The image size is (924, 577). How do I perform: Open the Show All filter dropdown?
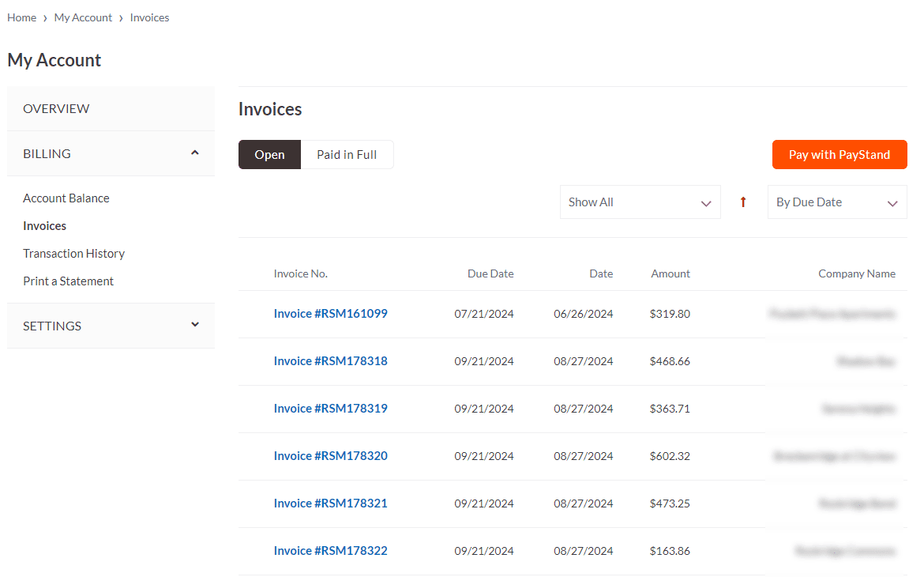(640, 202)
